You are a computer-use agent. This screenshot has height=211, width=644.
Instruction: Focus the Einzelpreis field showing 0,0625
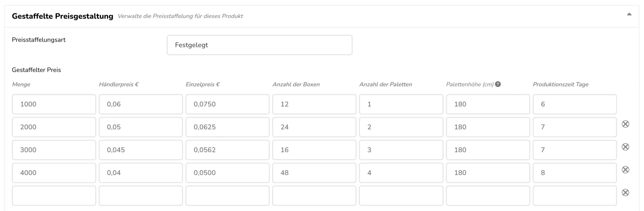[x=227, y=127]
